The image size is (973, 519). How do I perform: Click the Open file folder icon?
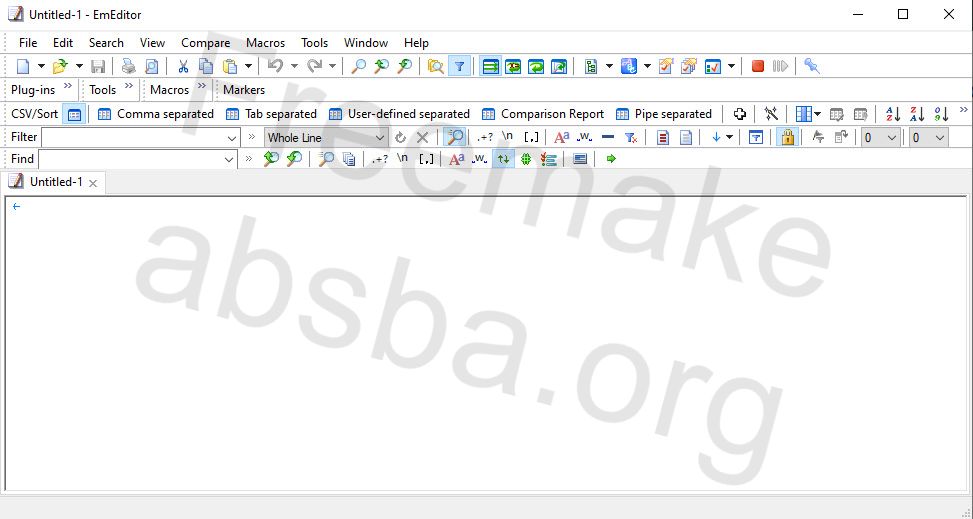pyautogui.click(x=60, y=66)
